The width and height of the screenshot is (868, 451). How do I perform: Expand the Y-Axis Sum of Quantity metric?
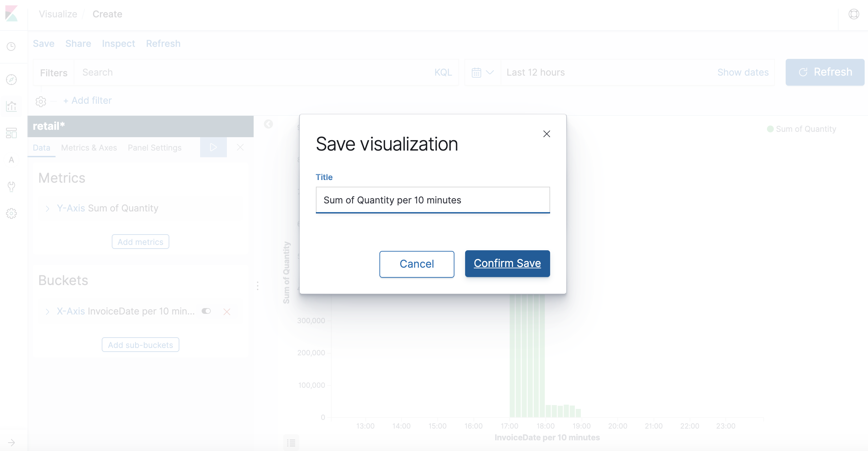(48, 208)
